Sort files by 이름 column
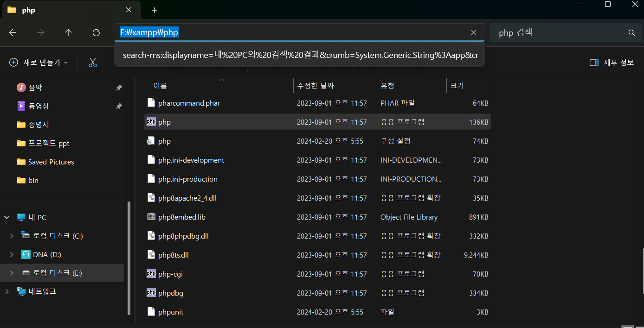Screen dimensions: 644x328 [160, 86]
